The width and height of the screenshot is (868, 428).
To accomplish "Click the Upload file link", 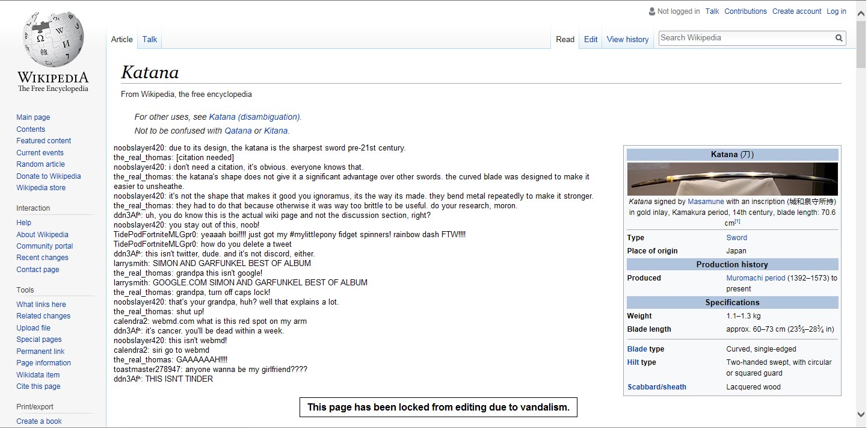I will click(x=33, y=328).
